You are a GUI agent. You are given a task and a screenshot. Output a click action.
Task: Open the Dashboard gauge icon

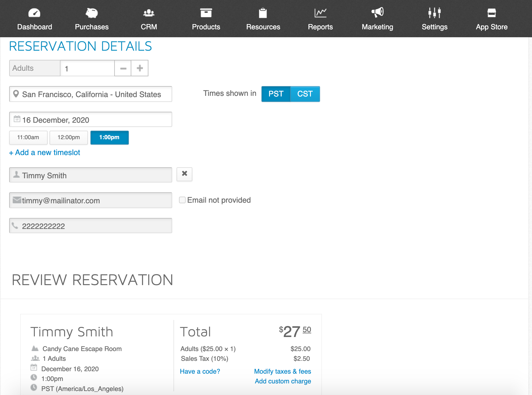pyautogui.click(x=34, y=13)
